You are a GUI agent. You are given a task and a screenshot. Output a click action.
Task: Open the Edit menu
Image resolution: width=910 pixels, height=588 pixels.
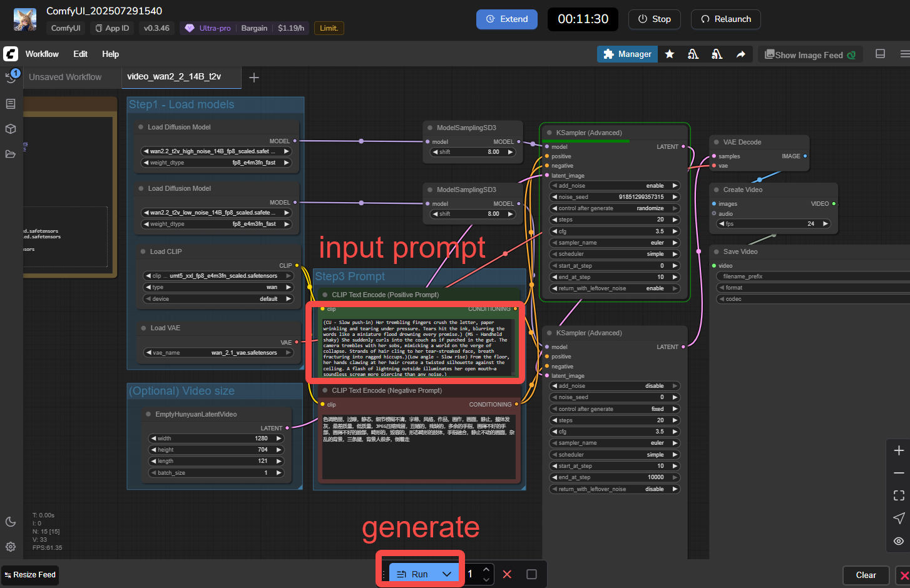coord(80,54)
